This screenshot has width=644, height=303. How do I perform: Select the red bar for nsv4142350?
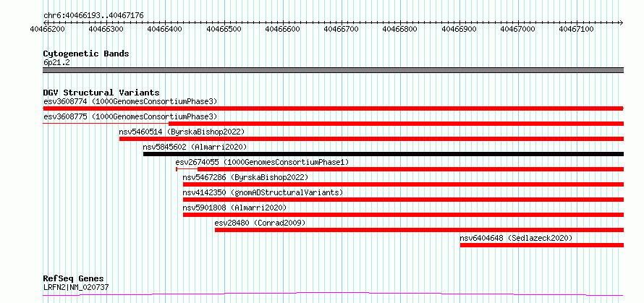click(x=403, y=200)
